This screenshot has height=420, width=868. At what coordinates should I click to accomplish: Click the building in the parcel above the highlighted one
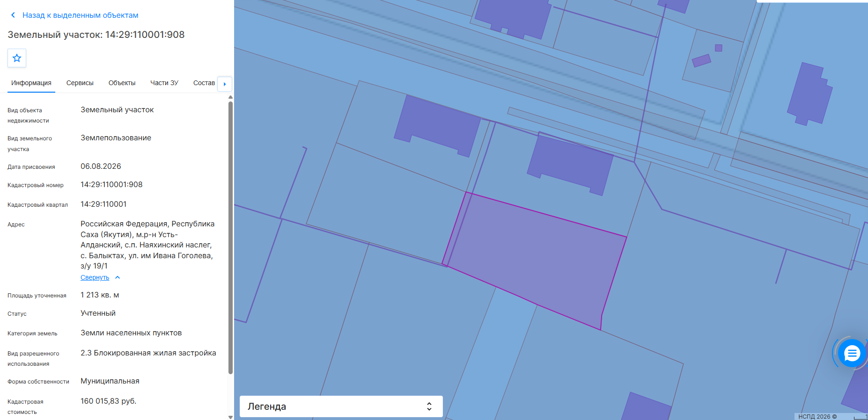tap(570, 164)
